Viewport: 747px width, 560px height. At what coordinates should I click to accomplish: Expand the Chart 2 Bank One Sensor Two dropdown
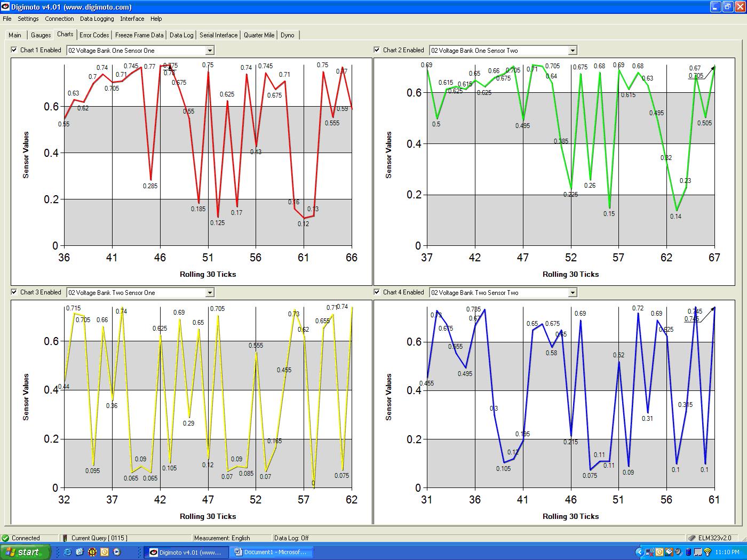[573, 51]
